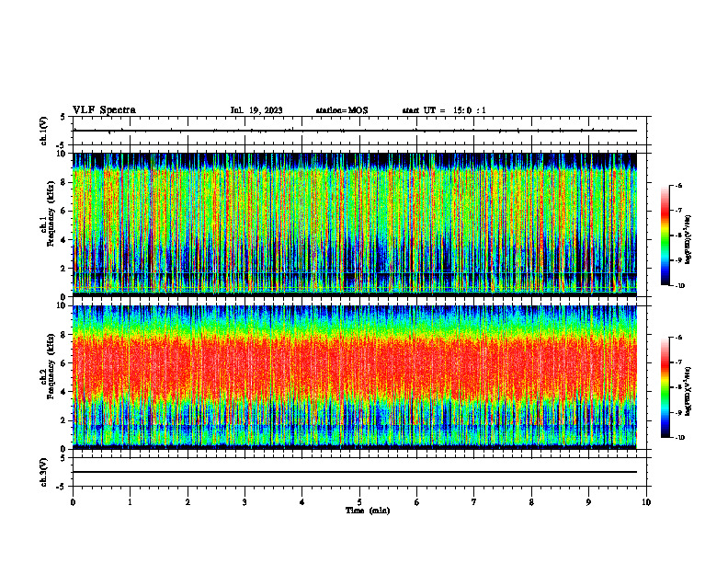This screenshot has height=563, width=728.
Task: Click the "ch.3(V)" axis label
Action: pos(43,472)
